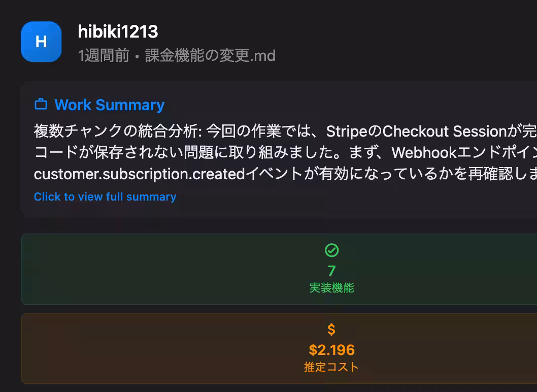Select the Work Summary heading
This screenshot has height=392, width=537.
pos(109,105)
